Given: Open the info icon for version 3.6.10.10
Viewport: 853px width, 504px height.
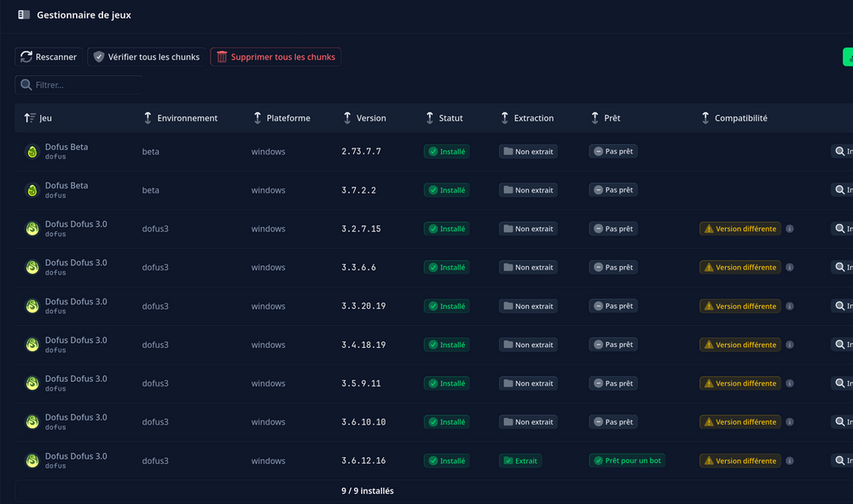Looking at the screenshot, I should coord(789,422).
